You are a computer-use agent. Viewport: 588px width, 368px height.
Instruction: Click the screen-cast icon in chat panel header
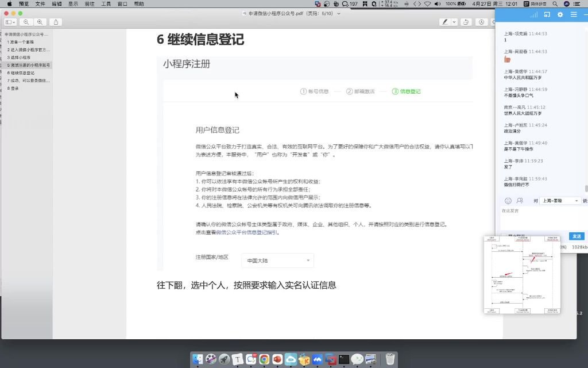pos(547,14)
